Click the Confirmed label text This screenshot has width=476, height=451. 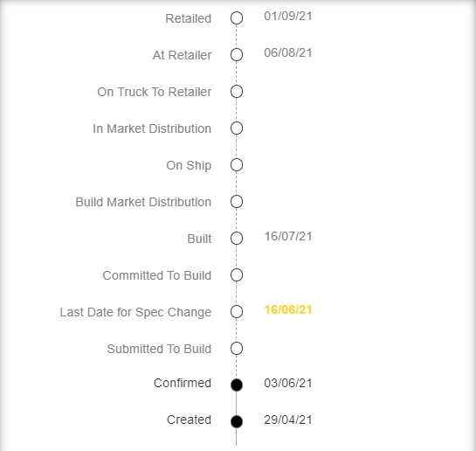183,383
